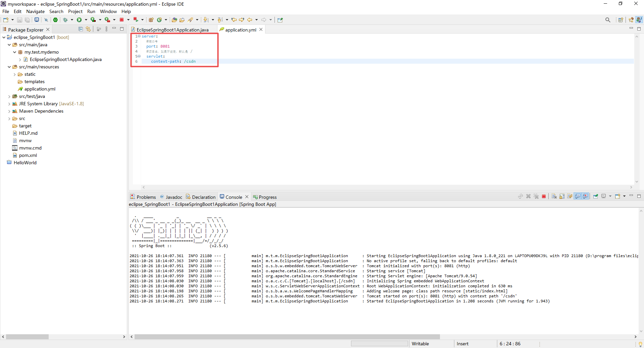This screenshot has height=348, width=644.
Task: Collapse the my.test.mydemo package
Action: (x=14, y=52)
